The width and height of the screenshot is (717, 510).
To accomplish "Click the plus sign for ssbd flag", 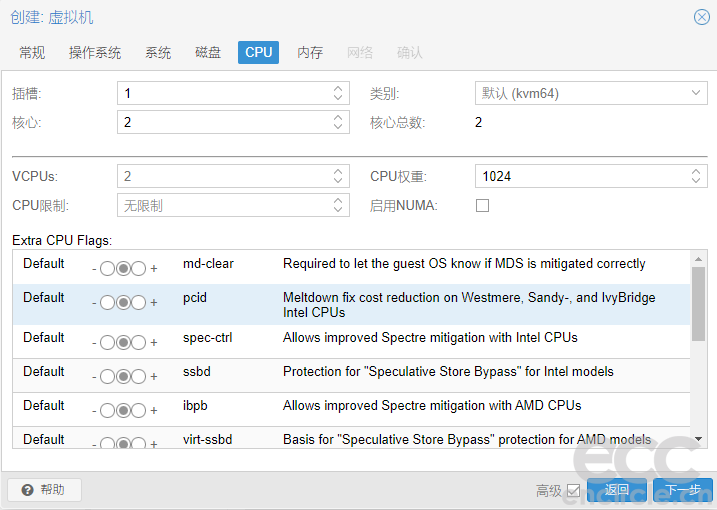I will click(153, 378).
